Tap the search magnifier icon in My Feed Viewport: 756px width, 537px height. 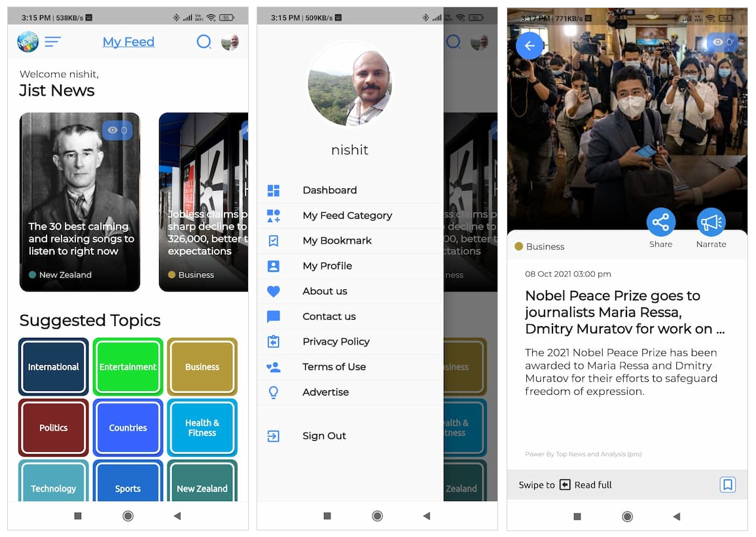(x=204, y=42)
